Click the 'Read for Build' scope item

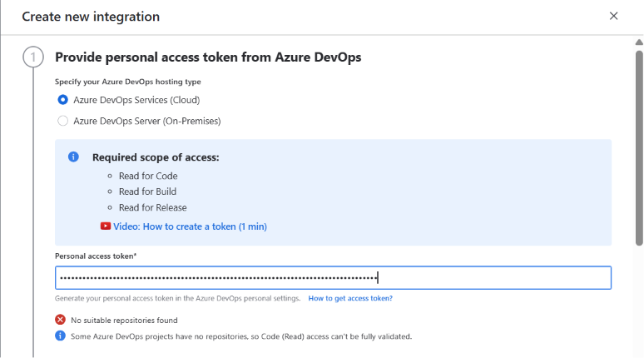147,191
